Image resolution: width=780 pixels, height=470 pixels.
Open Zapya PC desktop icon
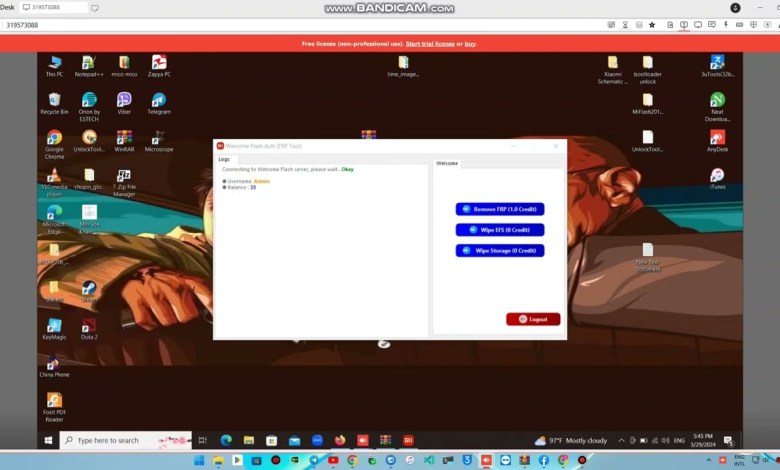pyautogui.click(x=159, y=66)
